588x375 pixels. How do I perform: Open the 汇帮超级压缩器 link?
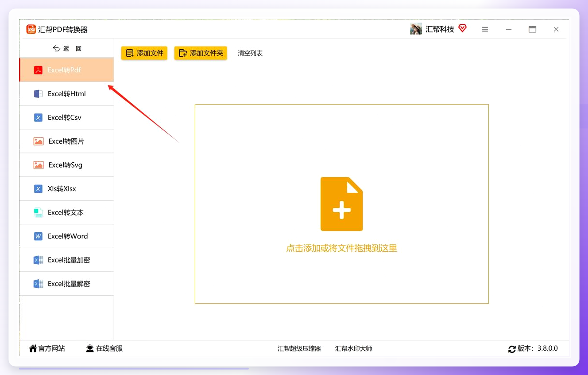[299, 348]
